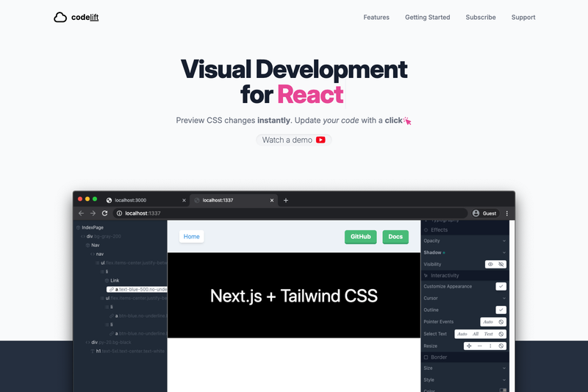Set Select Text to Auto
588x392 pixels.
462,334
